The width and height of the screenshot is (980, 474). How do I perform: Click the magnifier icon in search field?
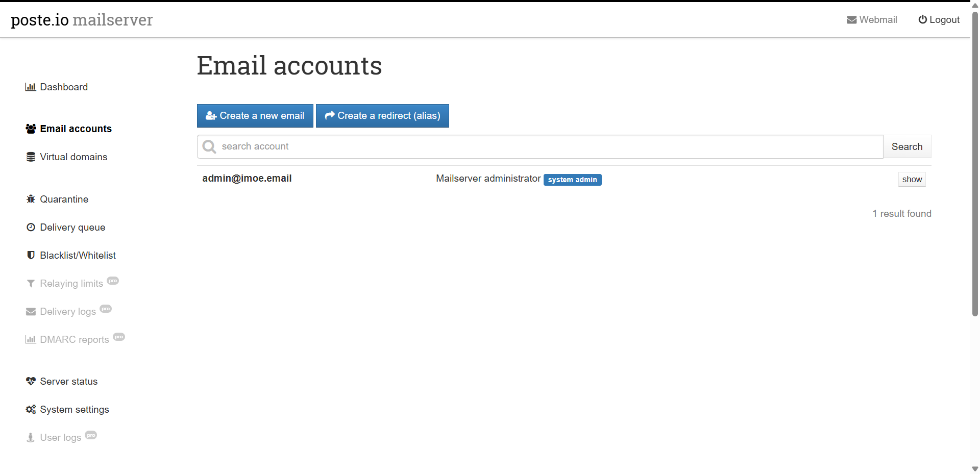tap(209, 147)
